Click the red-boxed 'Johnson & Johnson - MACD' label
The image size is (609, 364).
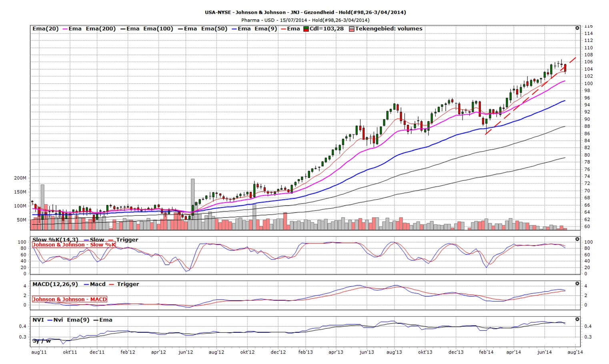70,299
